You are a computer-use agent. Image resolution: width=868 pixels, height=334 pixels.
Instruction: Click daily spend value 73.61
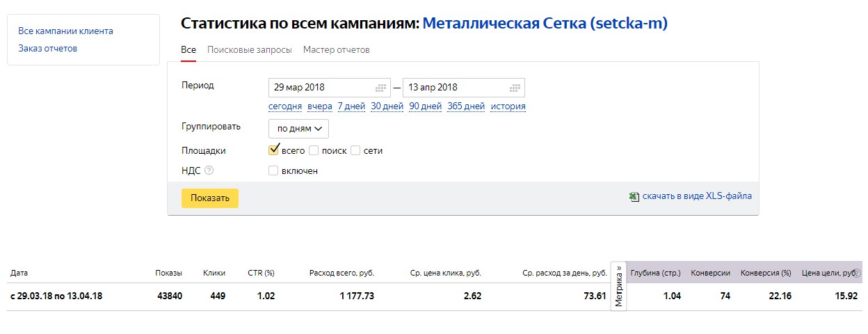pyautogui.click(x=595, y=296)
